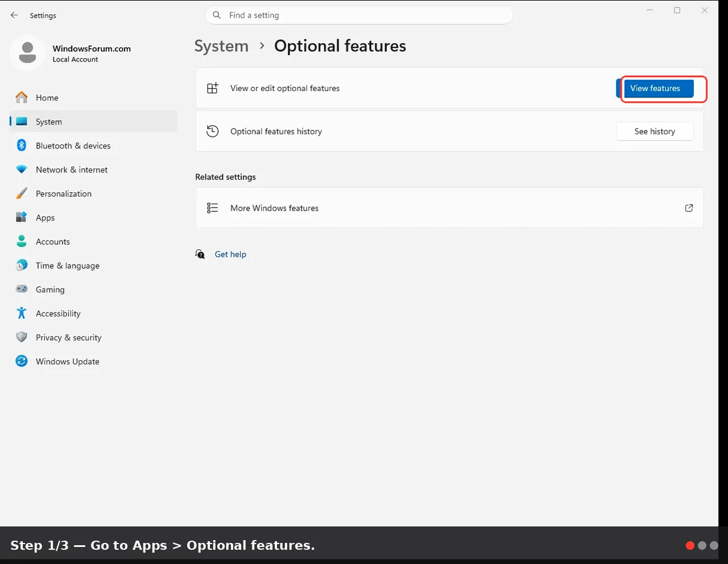The height and width of the screenshot is (564, 728).
Task: Open More Windows features row
Action: click(449, 208)
